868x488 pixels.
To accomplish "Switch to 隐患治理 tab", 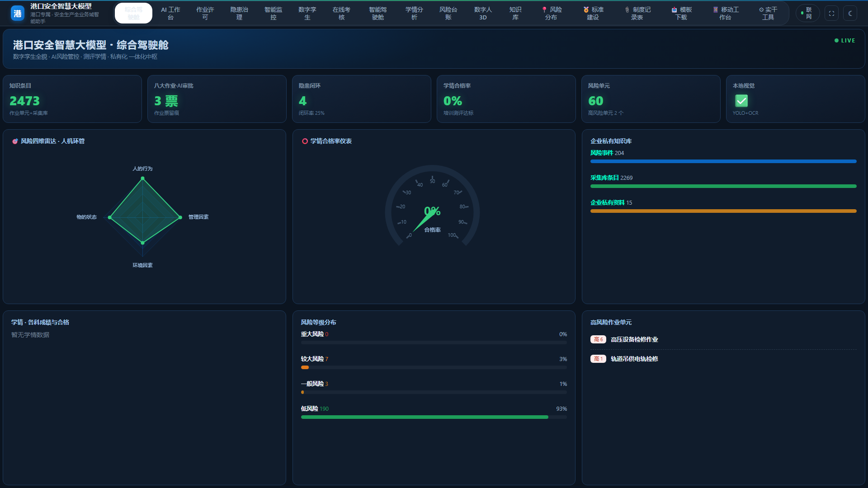I will pyautogui.click(x=239, y=14).
